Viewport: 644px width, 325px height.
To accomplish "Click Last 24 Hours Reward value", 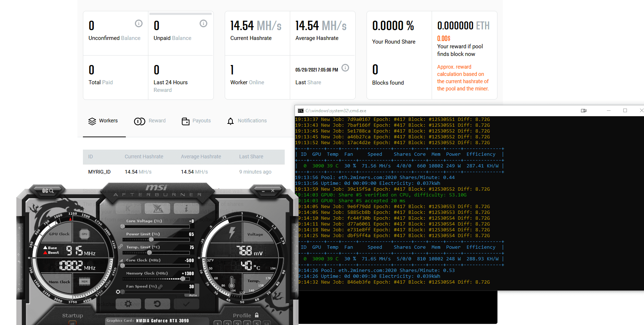I will coord(157,70).
